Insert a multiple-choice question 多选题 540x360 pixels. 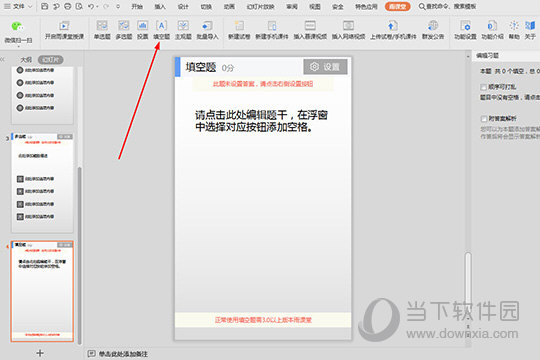tap(124, 30)
